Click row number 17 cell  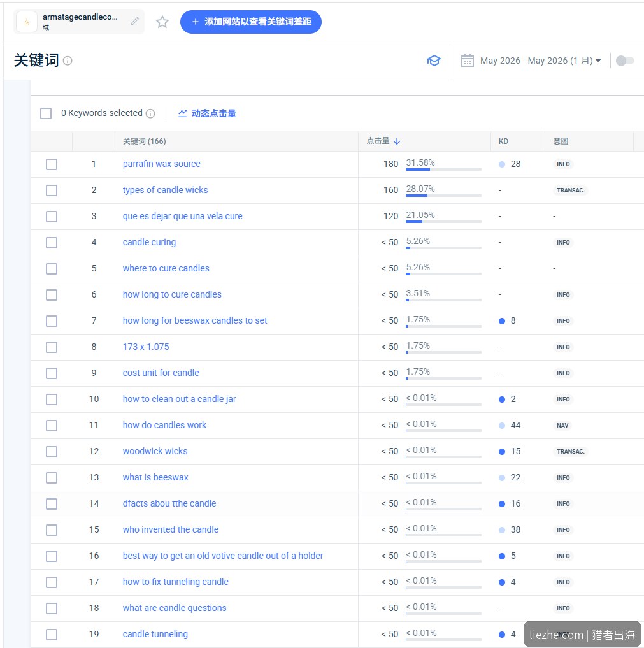pos(94,582)
